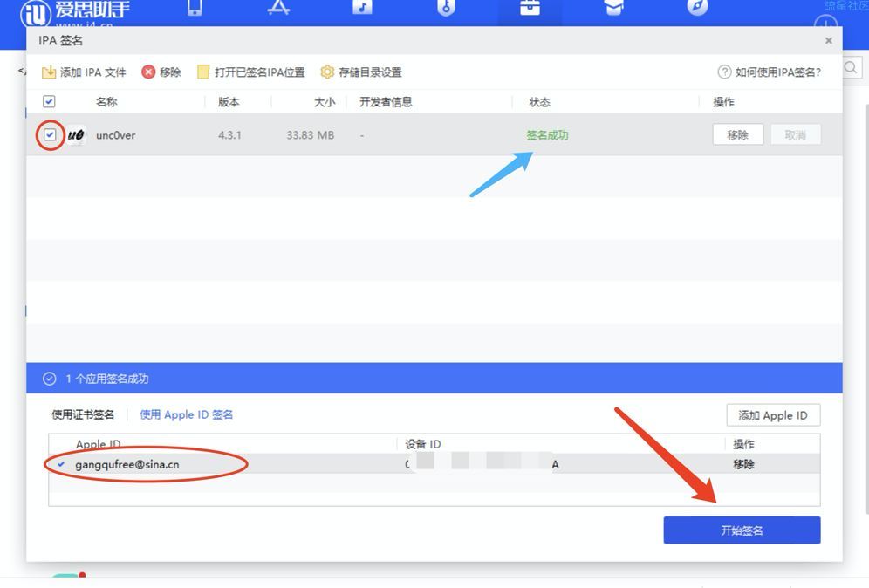
Task: Click the 爱思助手 logo
Action: pos(75,12)
